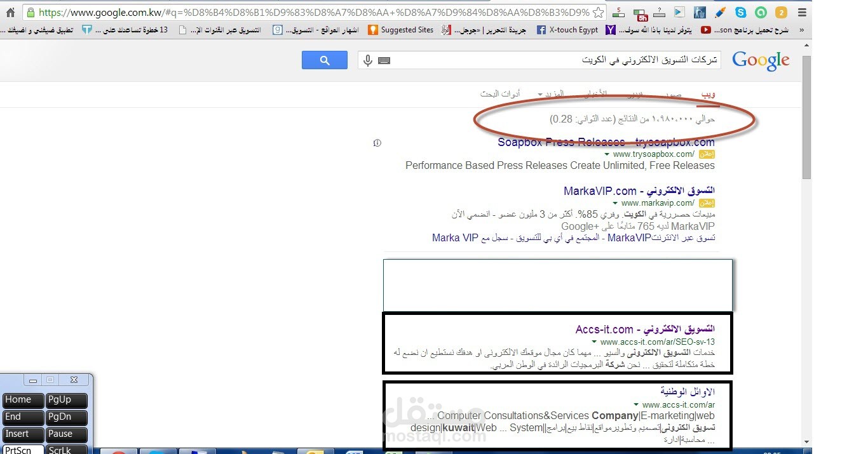Expand dropdown beside www.accs-it.com/ar
The width and height of the screenshot is (868, 454).
point(637,404)
